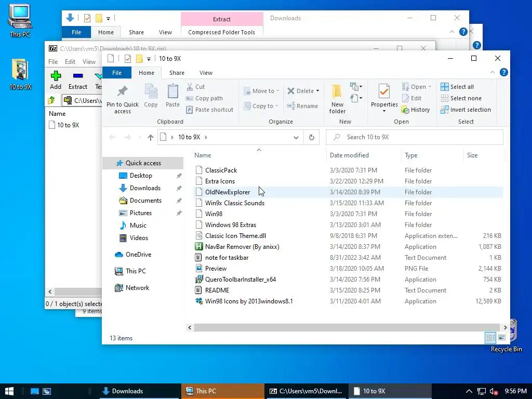Open Quick Access Toolbar customize dropdown
Image resolution: width=532 pixels, height=399 pixels.
(149, 59)
